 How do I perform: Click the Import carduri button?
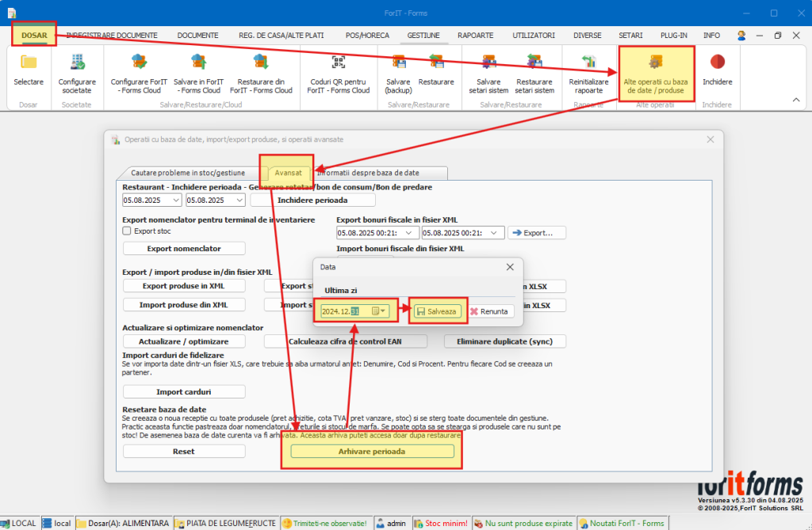(184, 392)
